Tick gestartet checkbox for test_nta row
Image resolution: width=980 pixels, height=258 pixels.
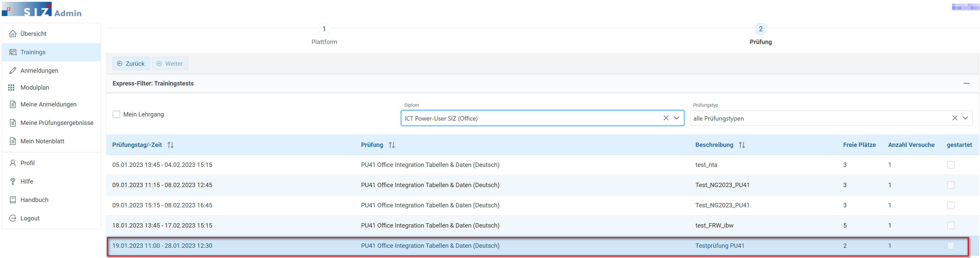[x=951, y=165]
